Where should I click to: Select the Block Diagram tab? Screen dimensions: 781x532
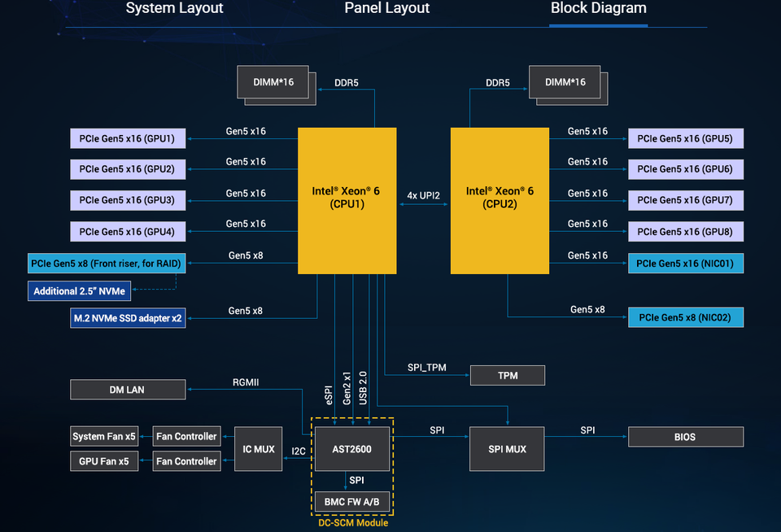pos(598,8)
